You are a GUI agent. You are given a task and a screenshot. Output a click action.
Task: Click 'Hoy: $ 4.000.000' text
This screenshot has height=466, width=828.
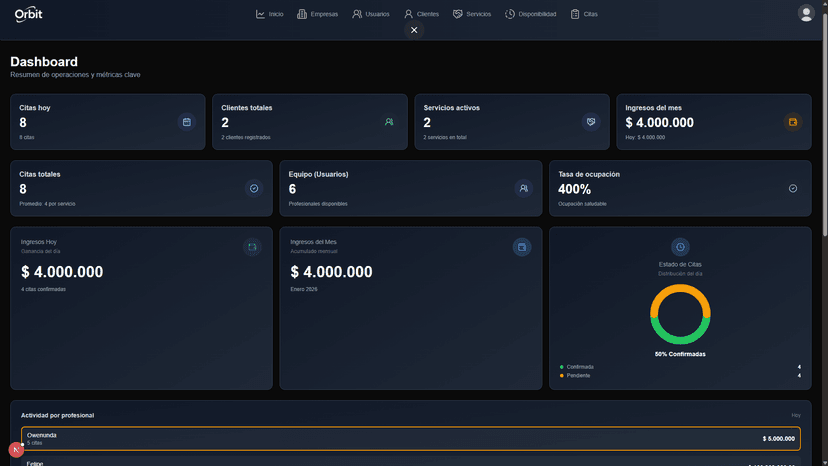coord(645,137)
